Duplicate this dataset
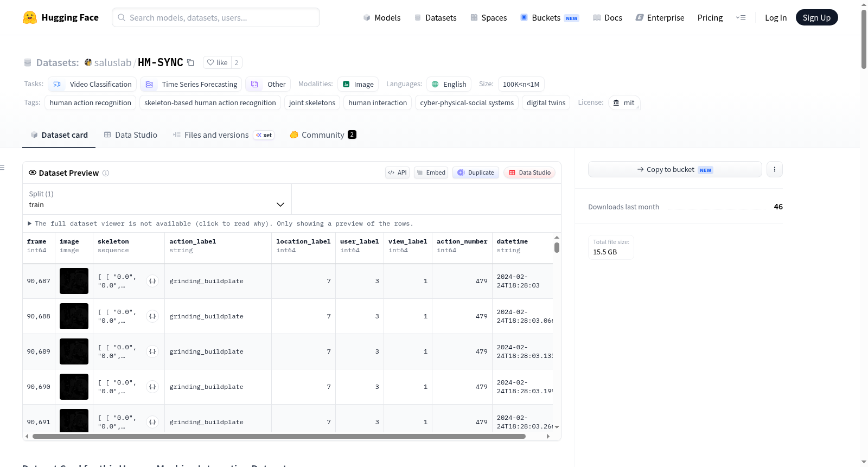This screenshot has width=868, height=467. tap(475, 172)
